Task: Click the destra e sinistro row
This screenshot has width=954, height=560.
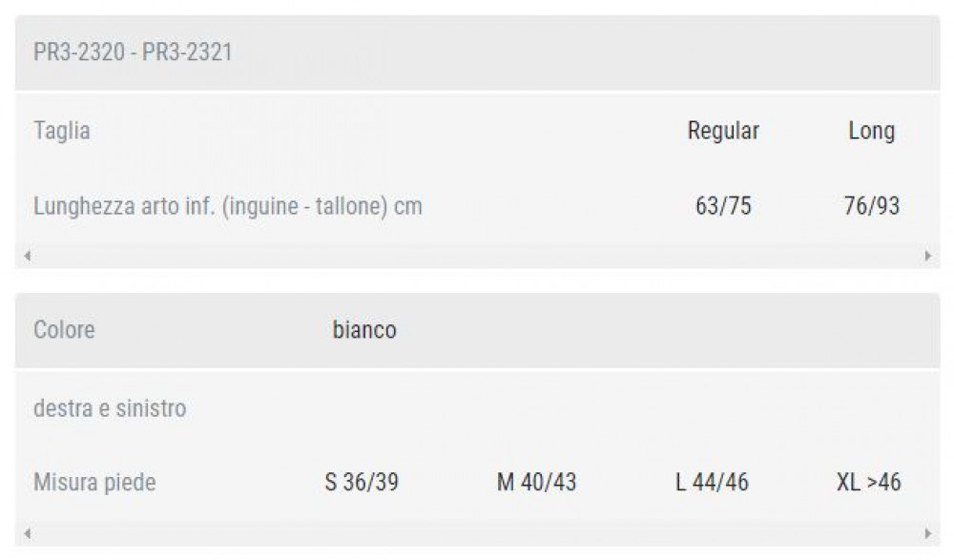Action: (x=110, y=408)
